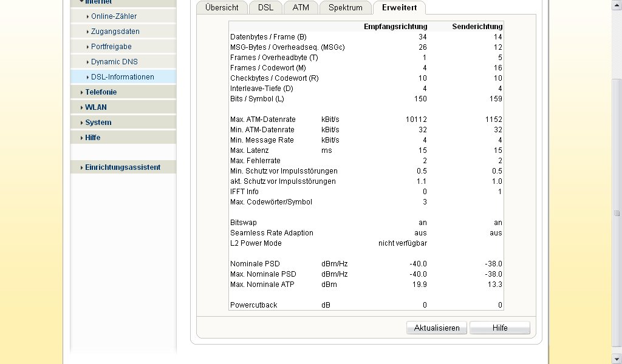Switch to the Übersicht tab
Viewport: 622px width, 364px height.
(222, 8)
